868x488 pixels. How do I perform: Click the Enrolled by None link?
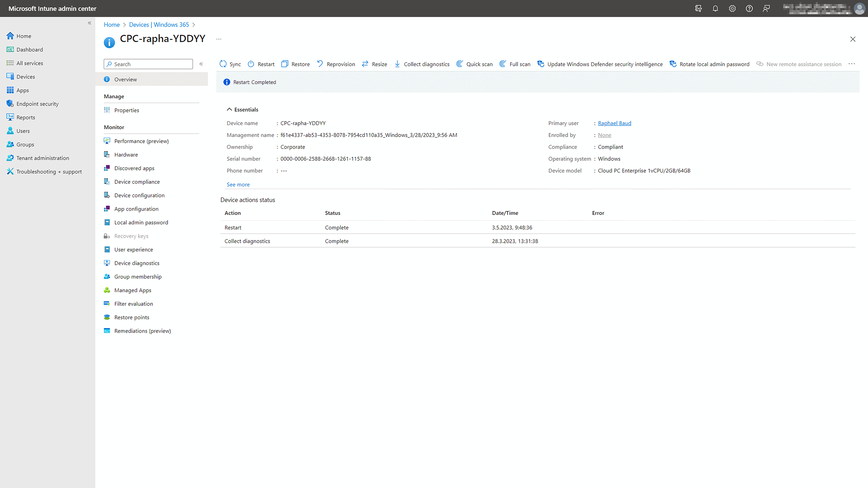(x=605, y=135)
